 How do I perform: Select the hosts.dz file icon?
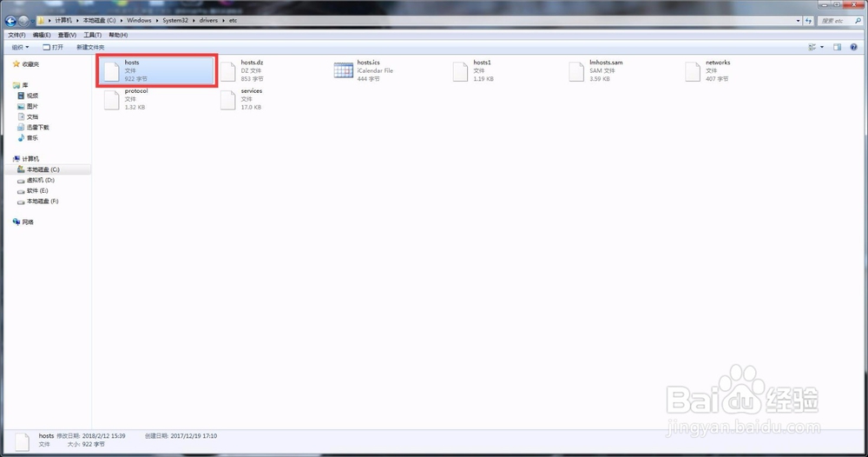tap(228, 71)
